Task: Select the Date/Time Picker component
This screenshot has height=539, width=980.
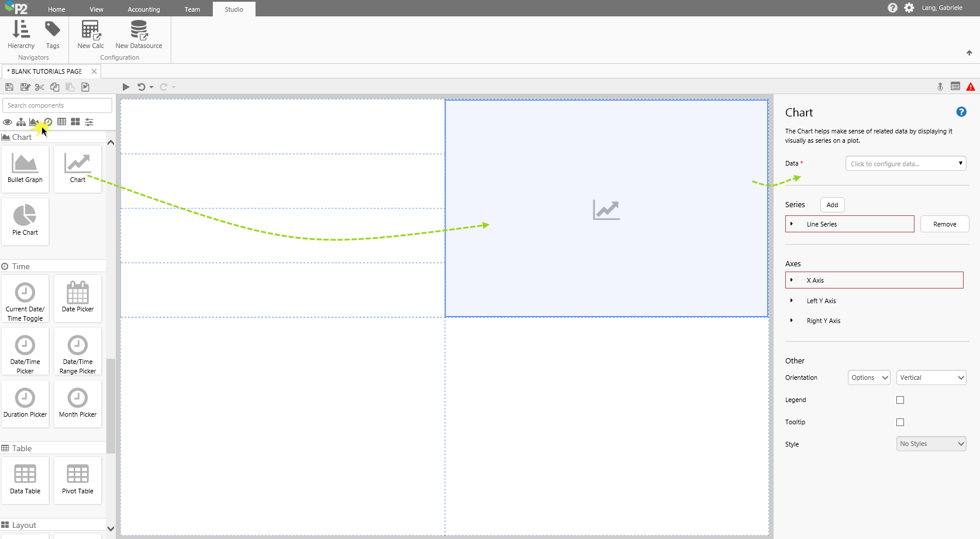Action: [x=25, y=351]
